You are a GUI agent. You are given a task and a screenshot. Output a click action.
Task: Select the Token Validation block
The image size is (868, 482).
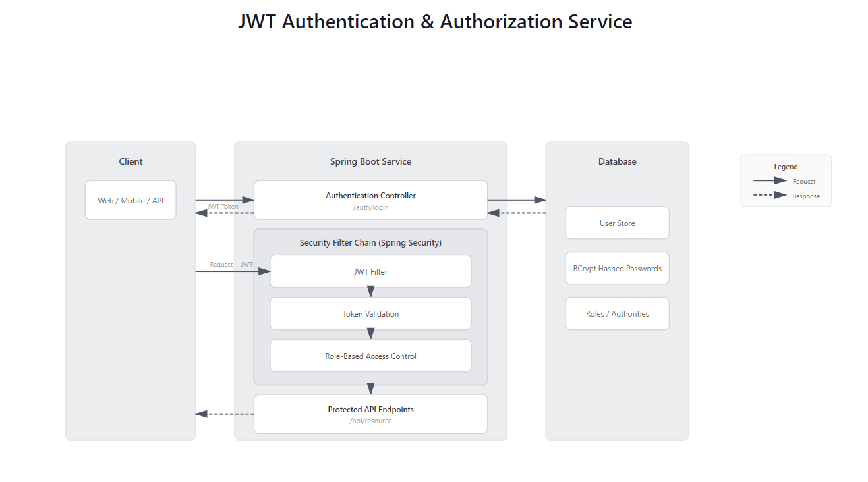point(370,313)
